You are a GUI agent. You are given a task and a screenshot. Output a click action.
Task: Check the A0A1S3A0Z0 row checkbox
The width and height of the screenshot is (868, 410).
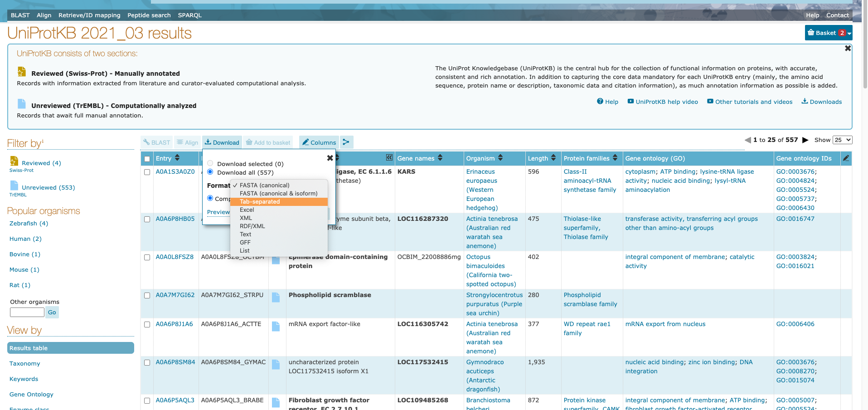147,172
